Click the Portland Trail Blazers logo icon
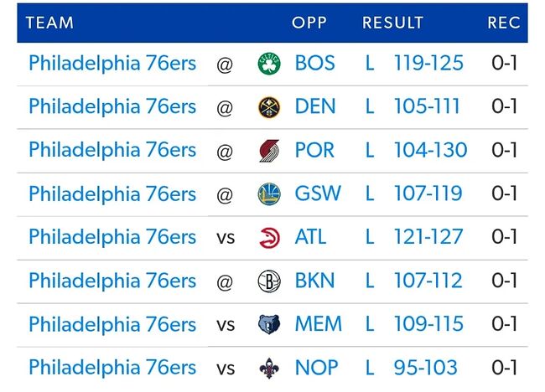Viewport: 545px width, 392px height. click(x=269, y=151)
